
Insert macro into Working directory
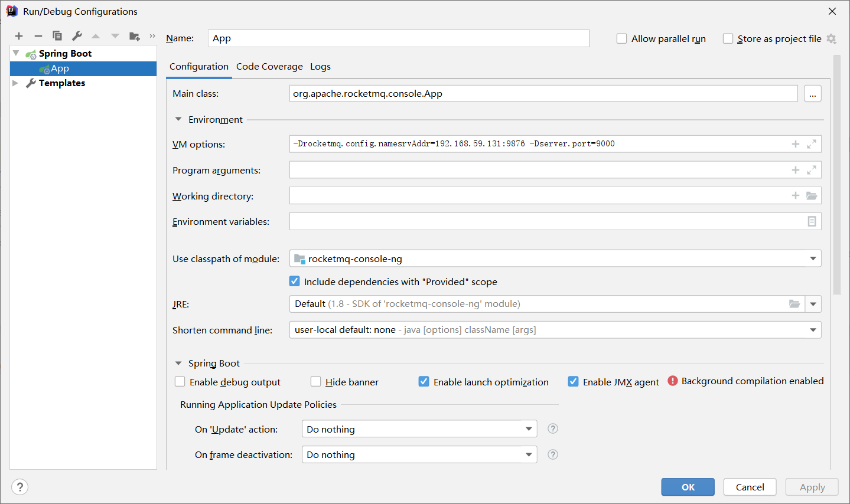point(796,195)
